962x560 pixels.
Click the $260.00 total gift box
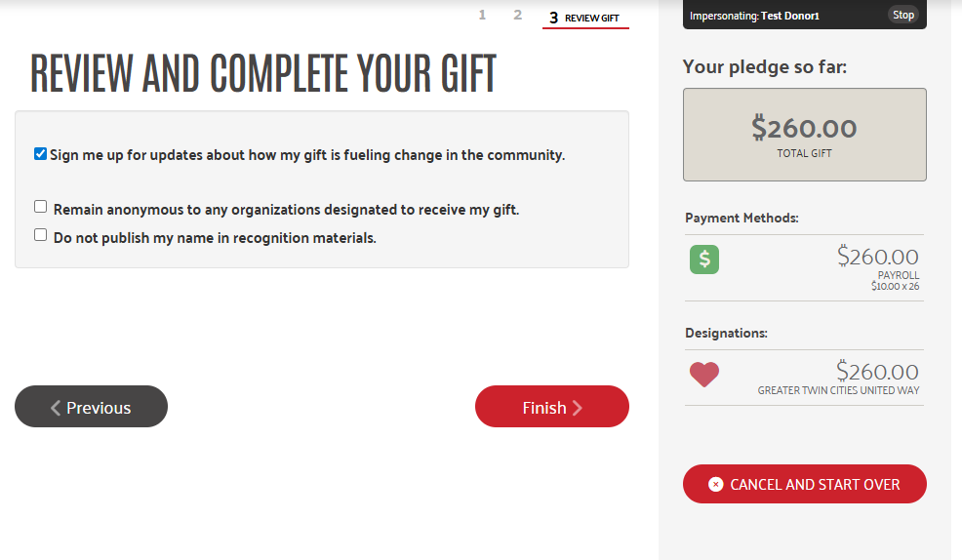tap(804, 135)
